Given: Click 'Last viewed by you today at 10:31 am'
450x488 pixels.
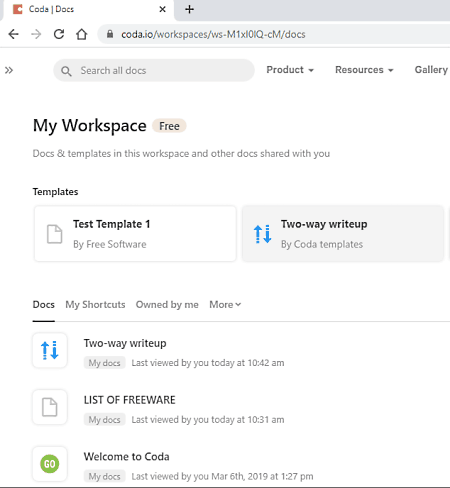Looking at the screenshot, I should 208,419.
